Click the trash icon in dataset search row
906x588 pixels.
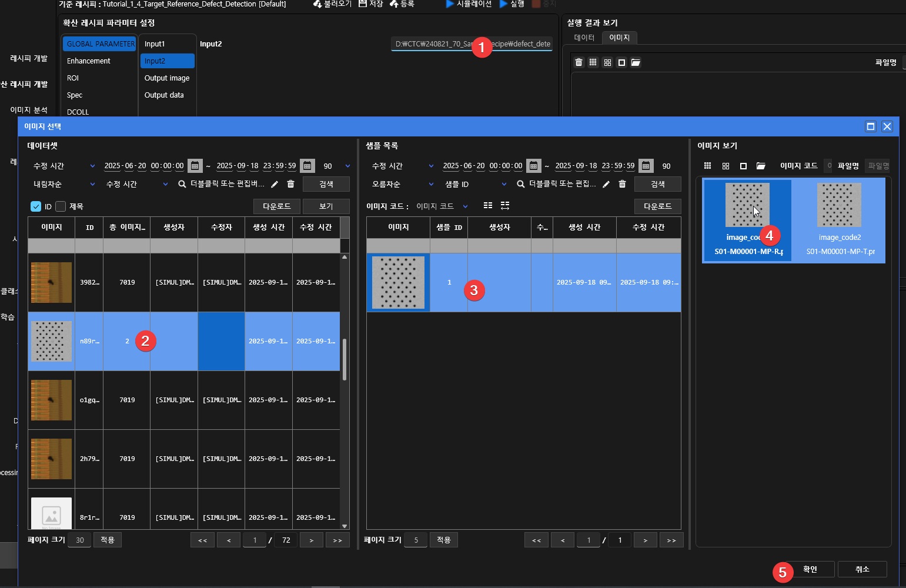tap(290, 184)
